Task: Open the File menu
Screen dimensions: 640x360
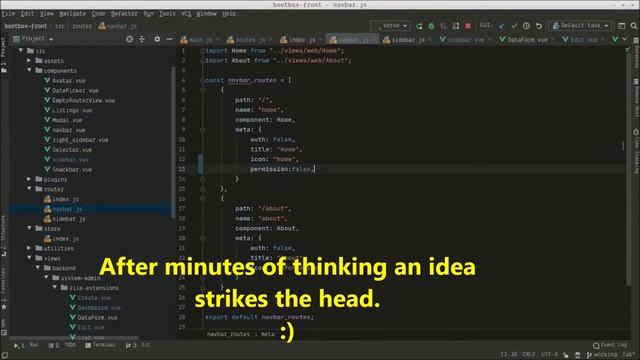Action: 8,14
